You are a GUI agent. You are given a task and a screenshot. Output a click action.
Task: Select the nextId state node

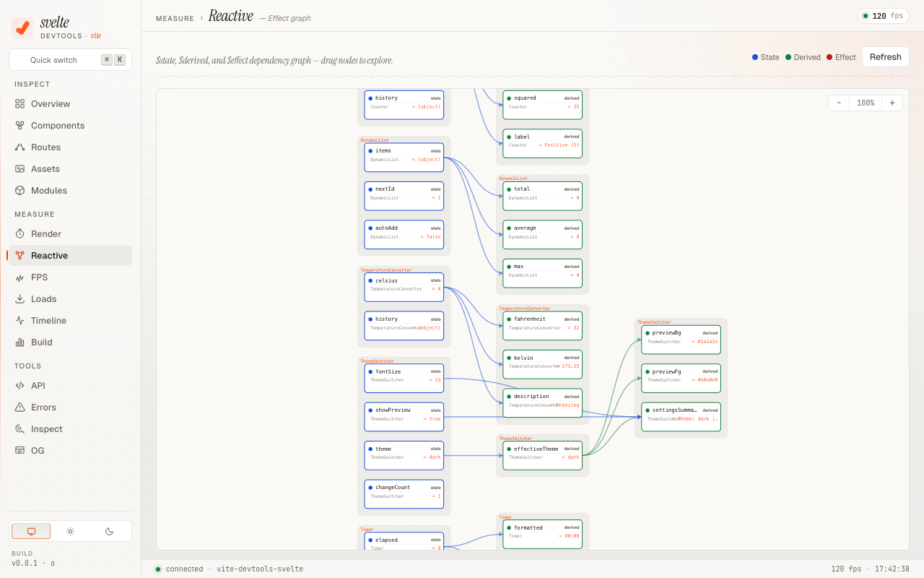point(404,196)
